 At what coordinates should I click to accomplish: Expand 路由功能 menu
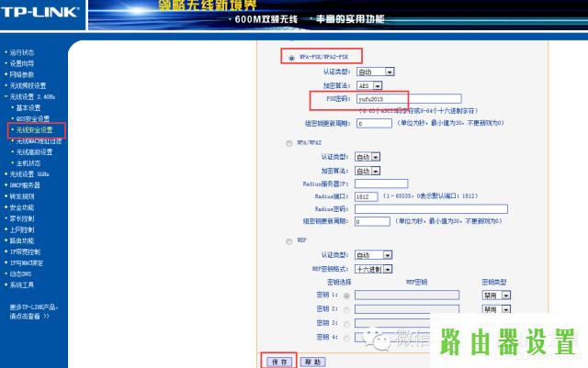tap(22, 240)
